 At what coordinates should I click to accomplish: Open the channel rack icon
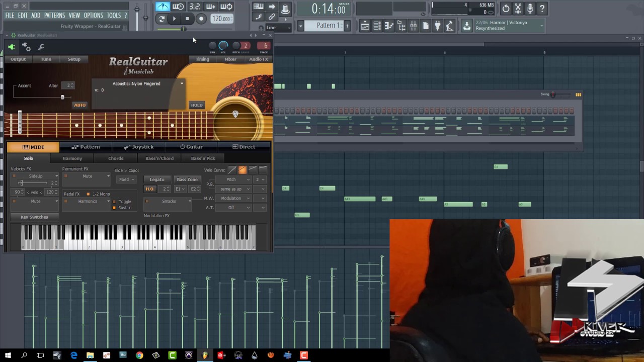(x=377, y=26)
